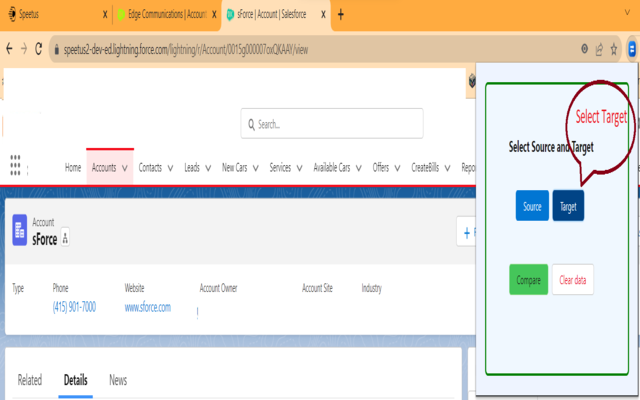This screenshot has width=640, height=400.
Task: Open the New Cars navigation tab
Action: pos(234,167)
